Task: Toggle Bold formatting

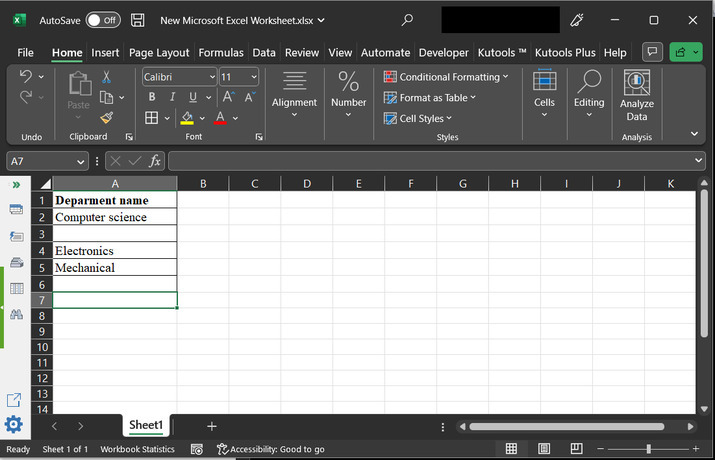Action: pos(152,97)
